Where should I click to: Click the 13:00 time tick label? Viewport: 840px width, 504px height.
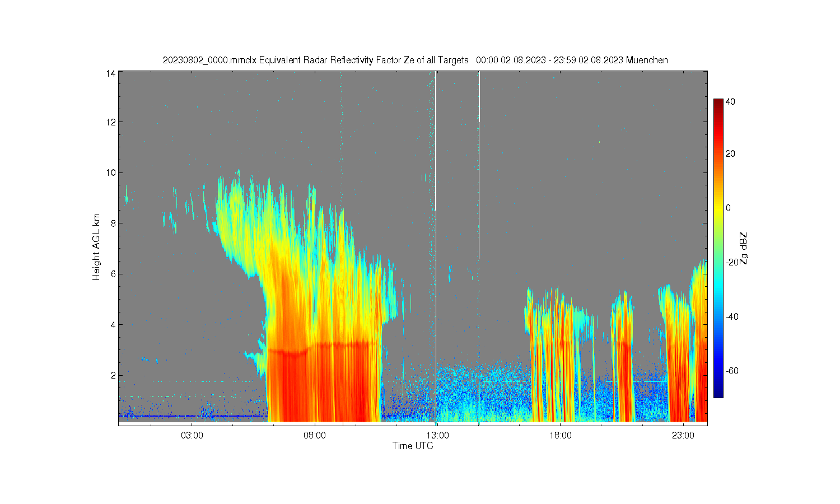[437, 435]
